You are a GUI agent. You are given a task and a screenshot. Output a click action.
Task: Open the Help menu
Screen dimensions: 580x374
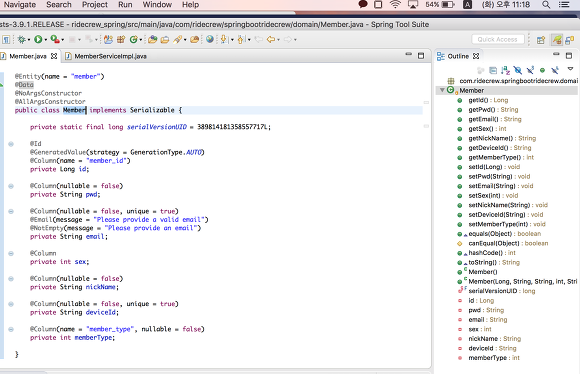tap(190, 4)
